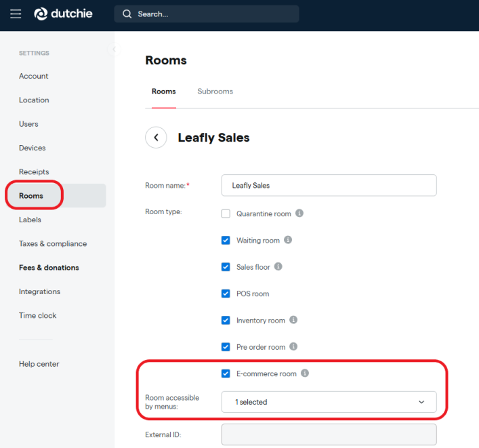Open the Help center
The image size is (479, 448).
(x=39, y=364)
